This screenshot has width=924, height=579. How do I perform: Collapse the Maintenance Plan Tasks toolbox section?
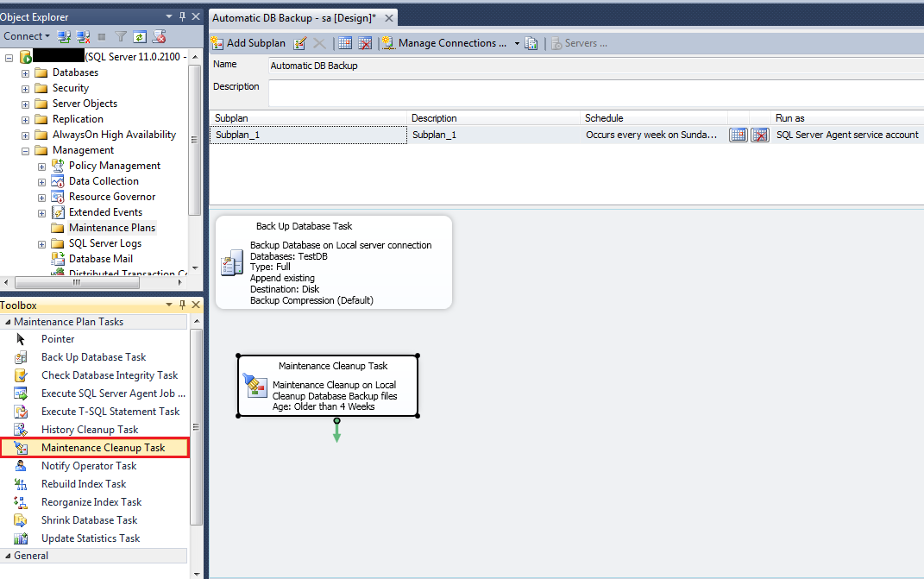click(x=7, y=322)
